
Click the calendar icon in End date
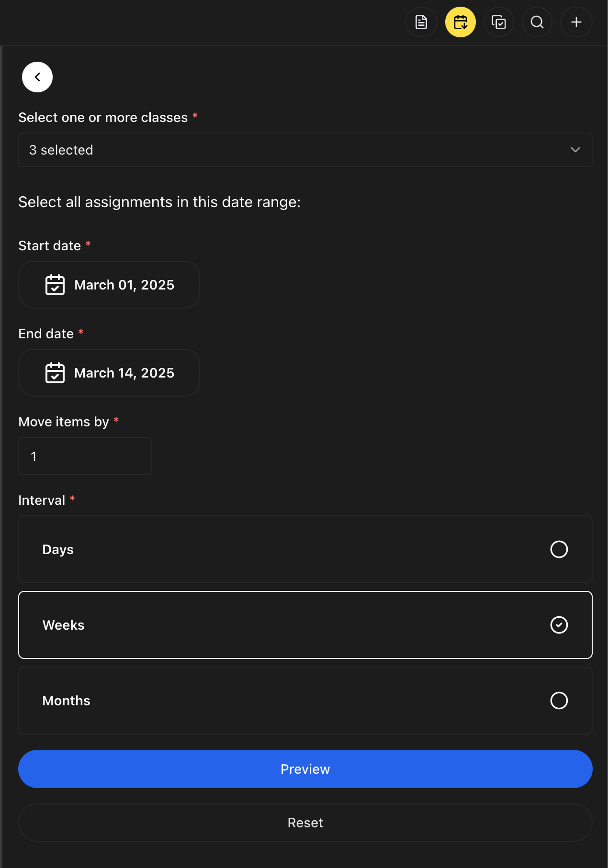(x=55, y=373)
